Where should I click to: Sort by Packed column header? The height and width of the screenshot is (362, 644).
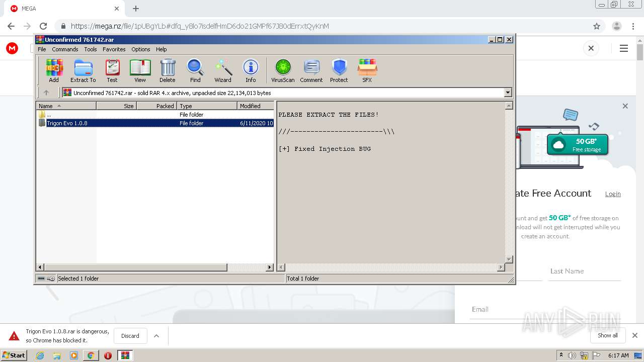tap(156, 106)
